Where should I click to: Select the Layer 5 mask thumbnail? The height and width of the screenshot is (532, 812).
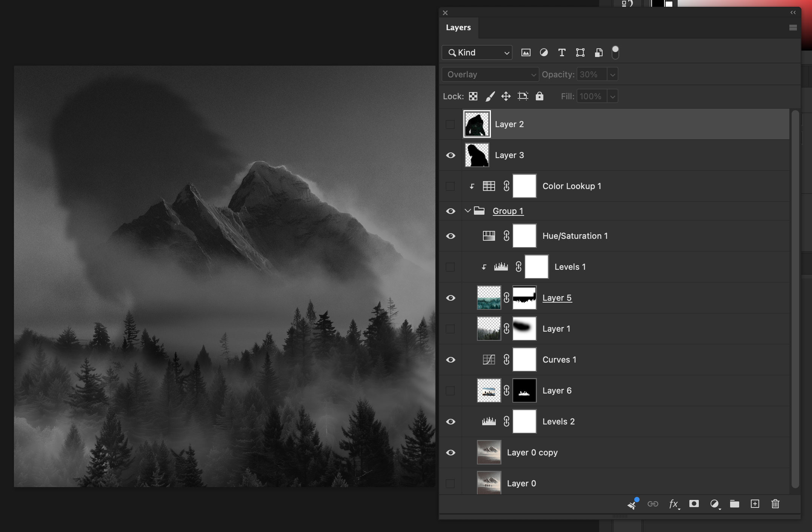pos(524,298)
